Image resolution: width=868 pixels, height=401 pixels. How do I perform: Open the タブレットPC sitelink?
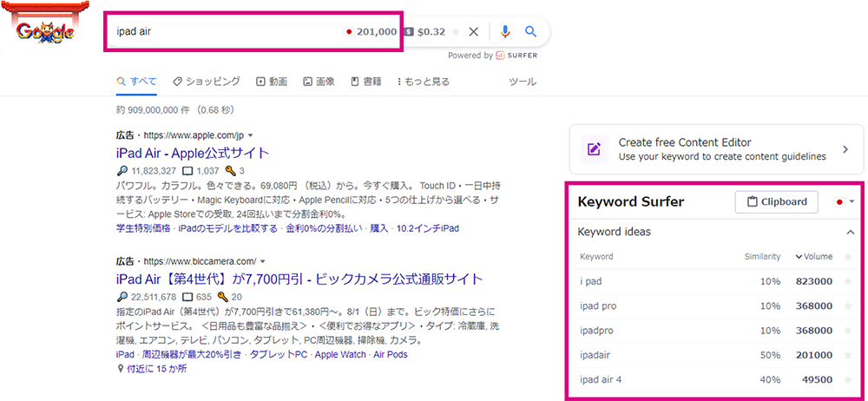pos(278,354)
